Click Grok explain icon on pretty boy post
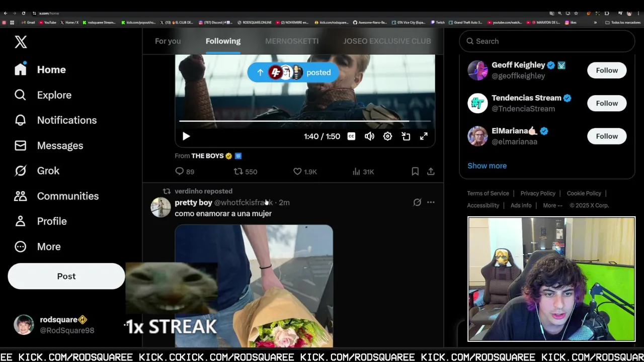Screen dimensions: 644x362 pyautogui.click(x=417, y=202)
